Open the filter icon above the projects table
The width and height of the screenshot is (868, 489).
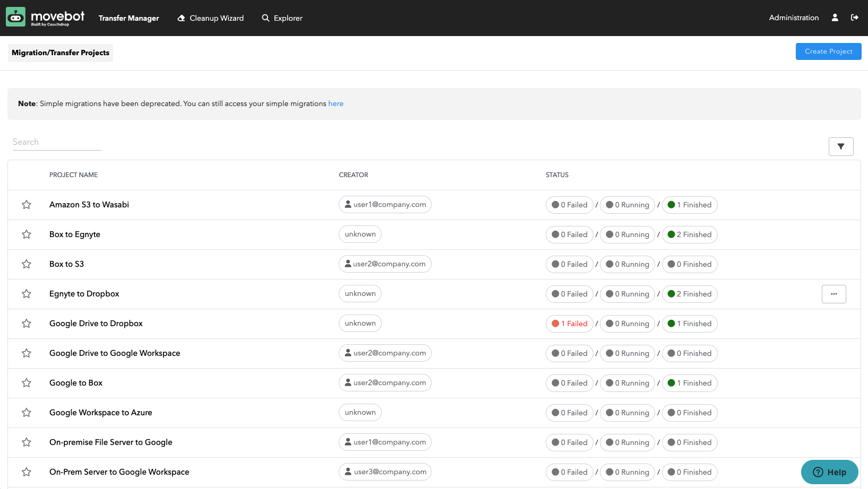tap(841, 146)
